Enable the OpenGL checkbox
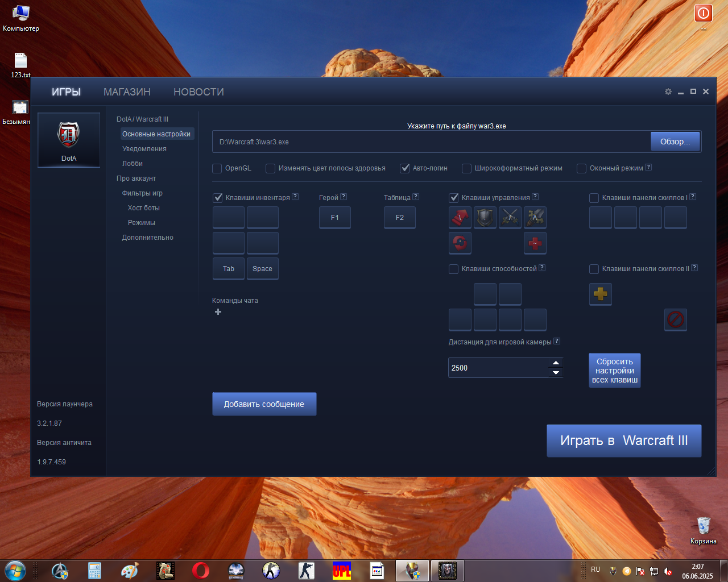Image resolution: width=728 pixels, height=582 pixels. pos(217,168)
